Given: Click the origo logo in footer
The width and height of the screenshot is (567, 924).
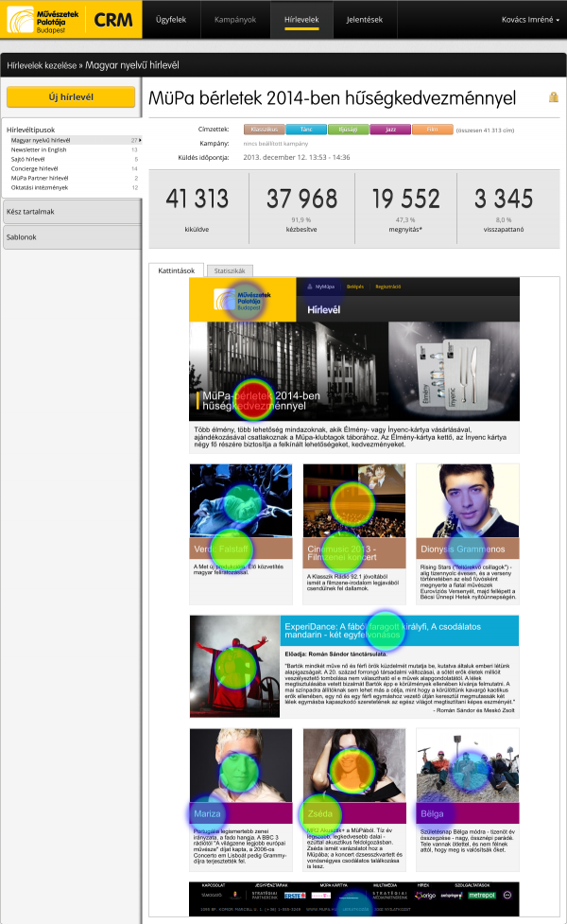Looking at the screenshot, I should pos(425,896).
